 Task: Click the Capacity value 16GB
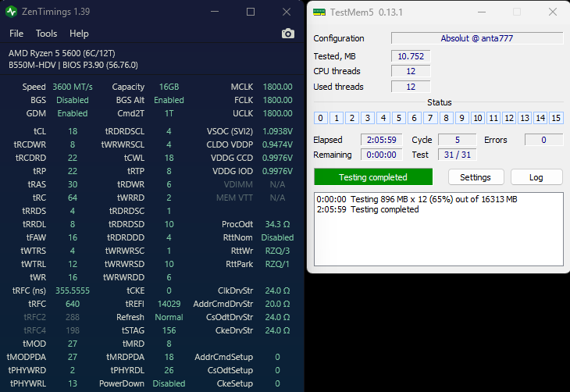(169, 87)
